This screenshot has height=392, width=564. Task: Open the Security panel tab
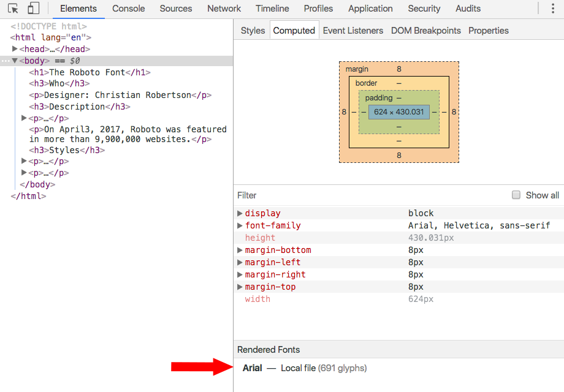[x=424, y=9]
